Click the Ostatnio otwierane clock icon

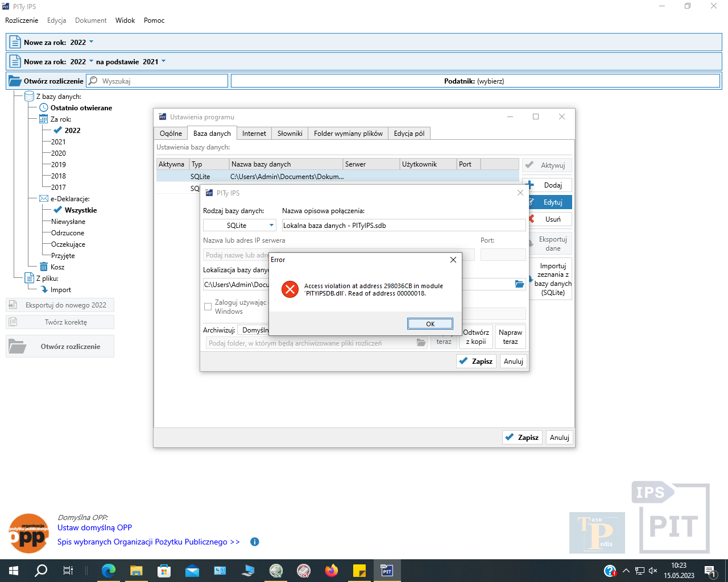pos(43,108)
